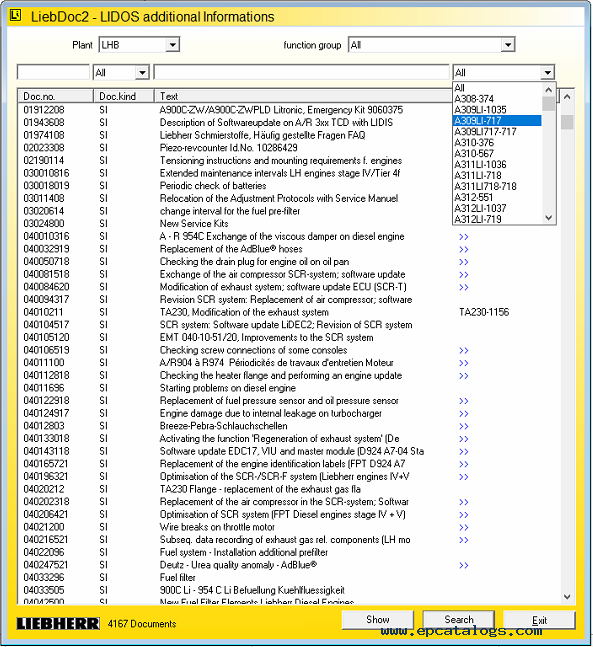
Task: Expand models for document 040206421
Action: click(x=464, y=515)
